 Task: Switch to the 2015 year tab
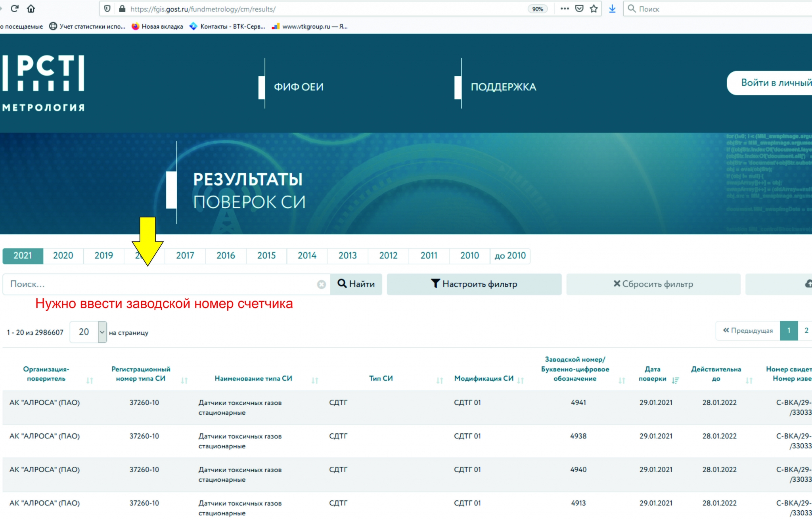[x=266, y=256]
